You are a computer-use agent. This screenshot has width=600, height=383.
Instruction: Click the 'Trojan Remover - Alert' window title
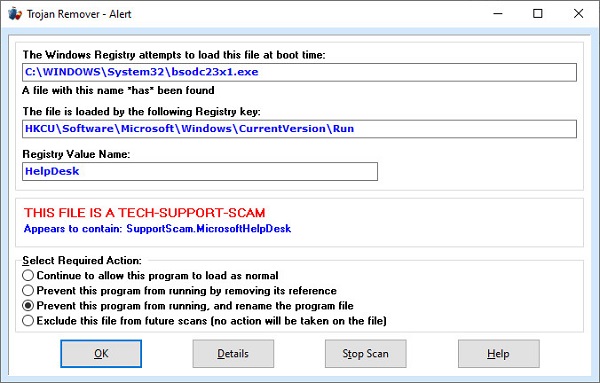pos(79,14)
